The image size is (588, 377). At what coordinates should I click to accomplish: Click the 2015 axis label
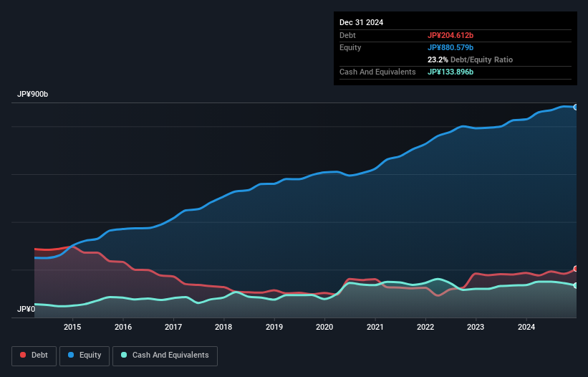click(72, 327)
